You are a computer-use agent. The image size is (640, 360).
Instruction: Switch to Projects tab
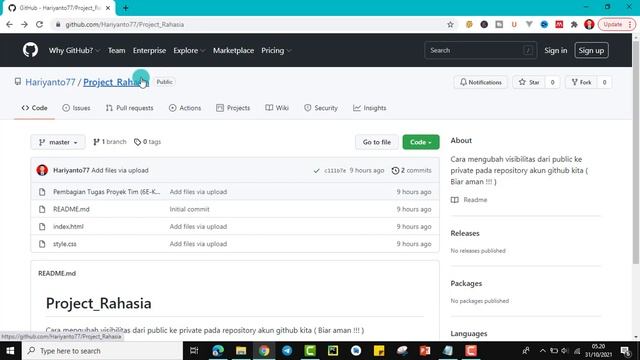(x=233, y=108)
